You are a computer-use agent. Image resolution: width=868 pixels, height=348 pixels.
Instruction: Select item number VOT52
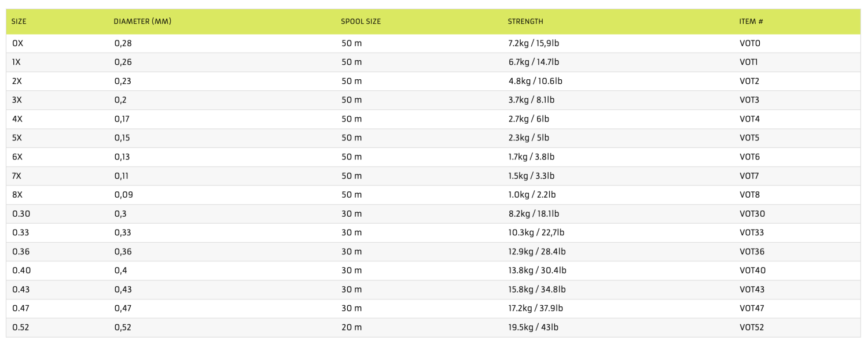tap(752, 327)
